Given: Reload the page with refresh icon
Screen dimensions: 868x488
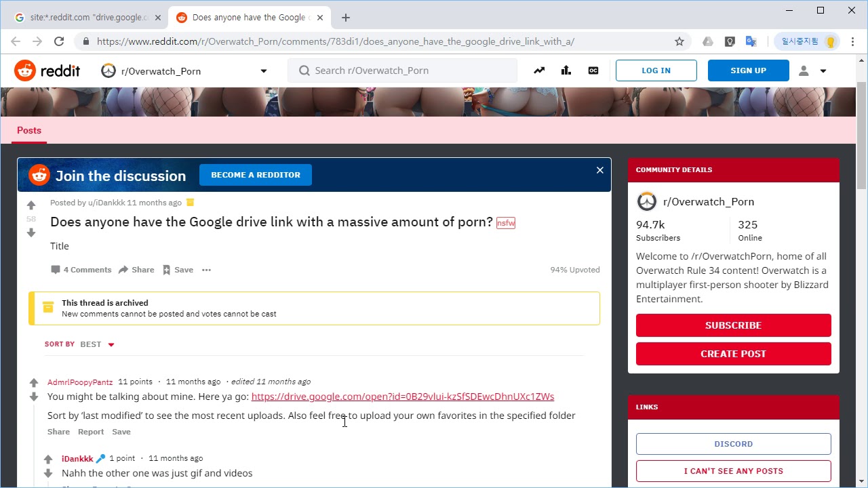Looking at the screenshot, I should click(59, 41).
